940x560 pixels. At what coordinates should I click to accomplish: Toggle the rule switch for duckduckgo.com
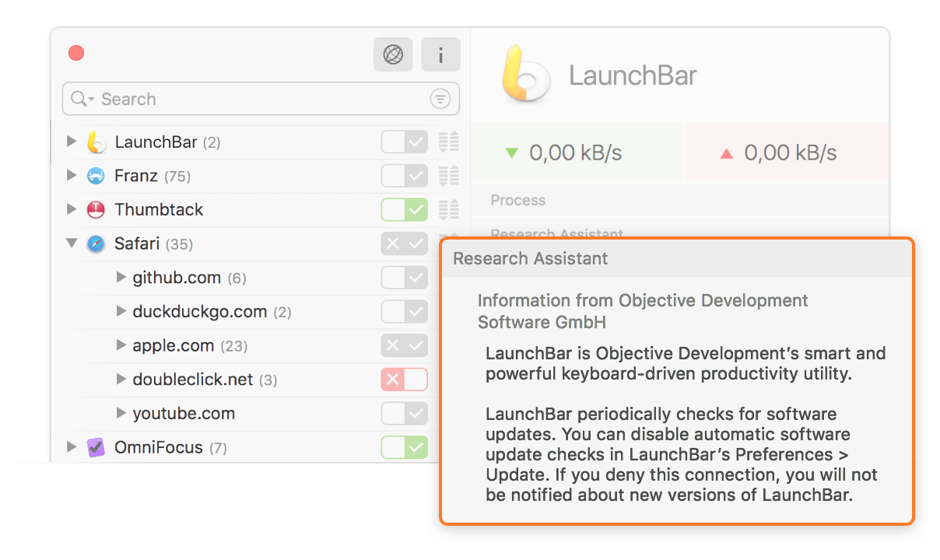(405, 312)
